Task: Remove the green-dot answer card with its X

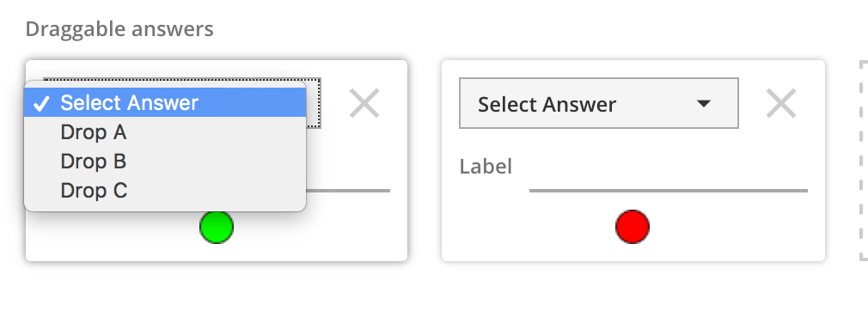Action: click(364, 103)
